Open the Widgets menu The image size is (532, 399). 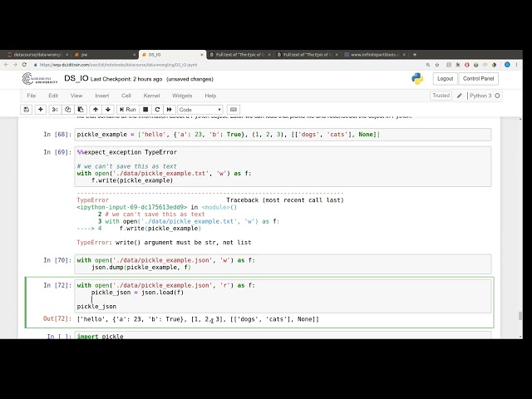[x=182, y=96]
